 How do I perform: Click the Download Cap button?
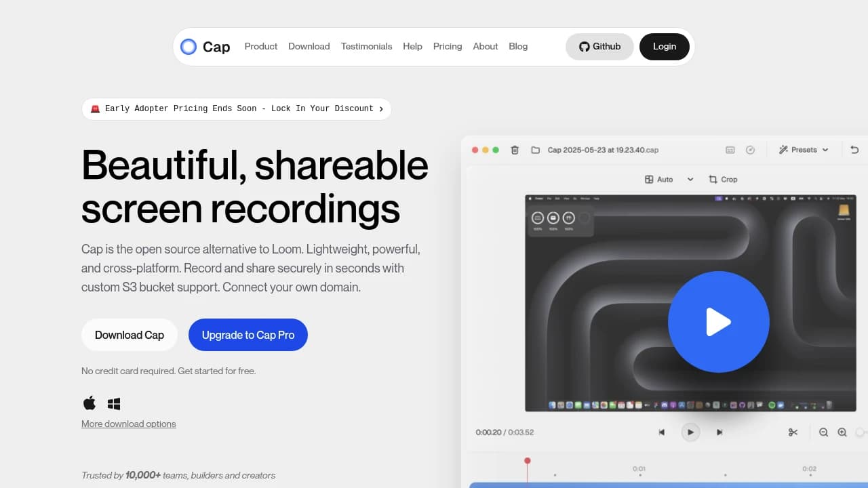click(x=130, y=335)
